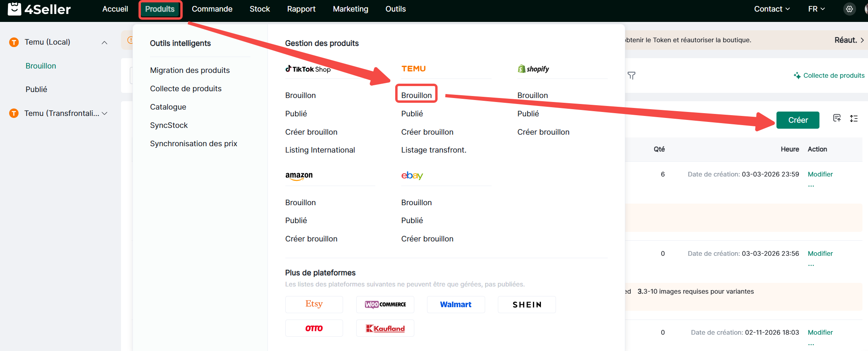The width and height of the screenshot is (868, 351).
Task: Select Brouillon under TEMU
Action: pos(416,95)
